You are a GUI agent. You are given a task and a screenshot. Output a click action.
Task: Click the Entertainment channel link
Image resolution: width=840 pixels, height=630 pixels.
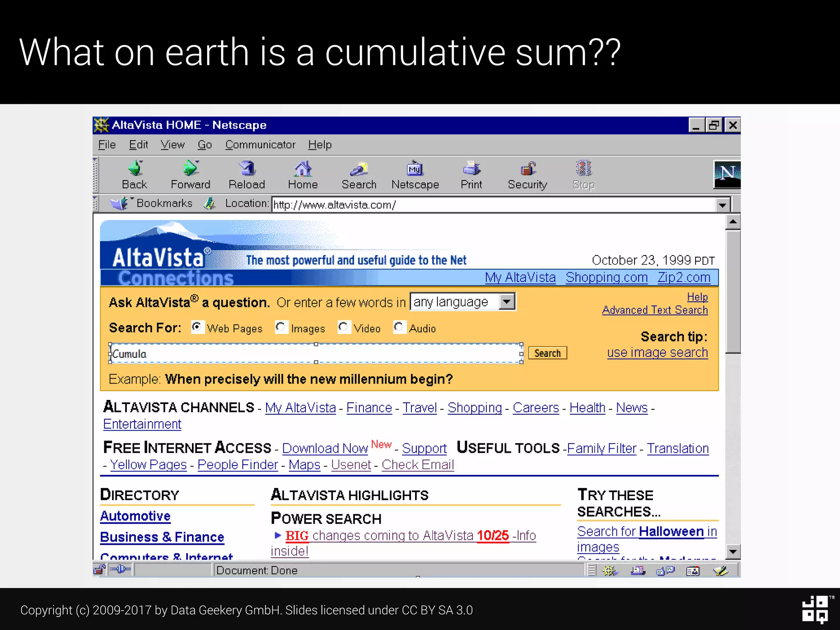pyautogui.click(x=142, y=424)
